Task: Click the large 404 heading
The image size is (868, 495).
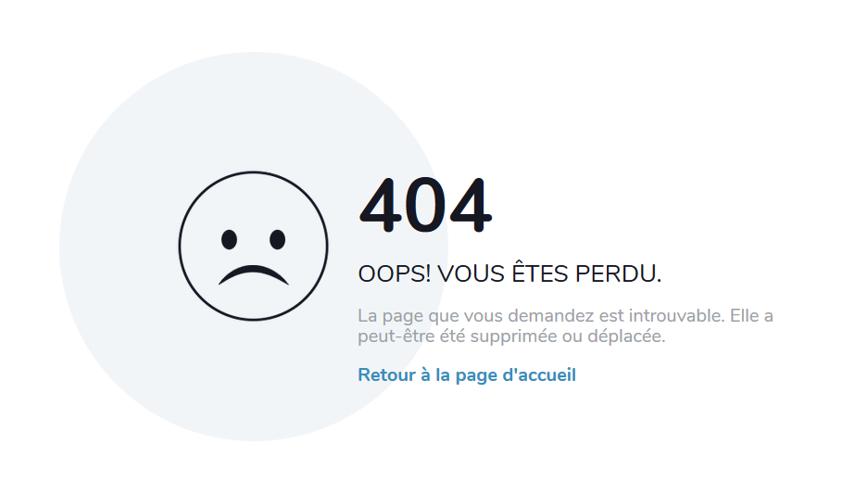Action: (x=425, y=206)
